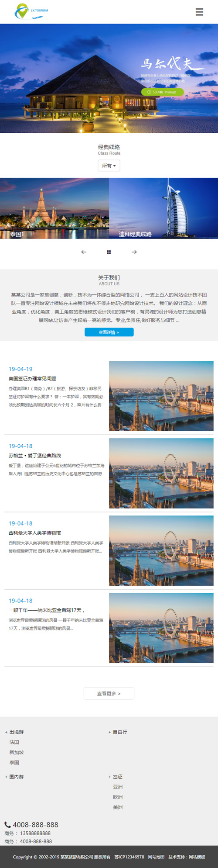Click the phone icon beside 4008-888-888

(x=7, y=825)
